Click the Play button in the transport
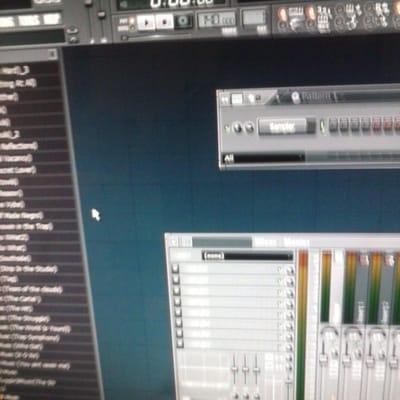The height and width of the screenshot is (400, 400). (x=146, y=22)
